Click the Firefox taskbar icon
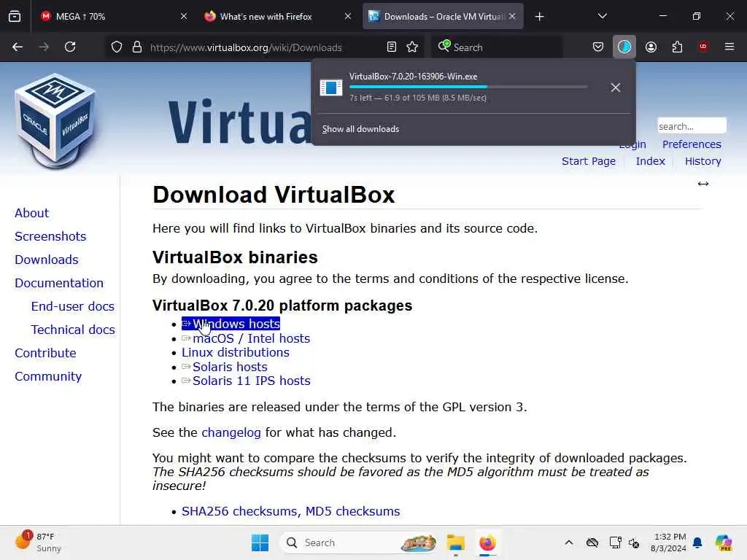Viewport: 747px width, 560px height. tap(487, 542)
